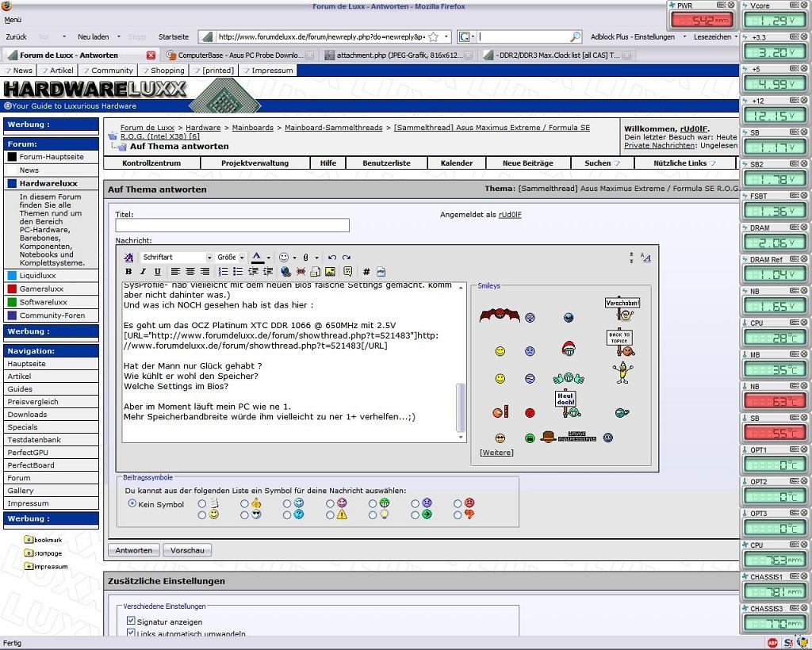This screenshot has width=812, height=650.
Task: Apply the current text color swatch
Action: (x=258, y=257)
